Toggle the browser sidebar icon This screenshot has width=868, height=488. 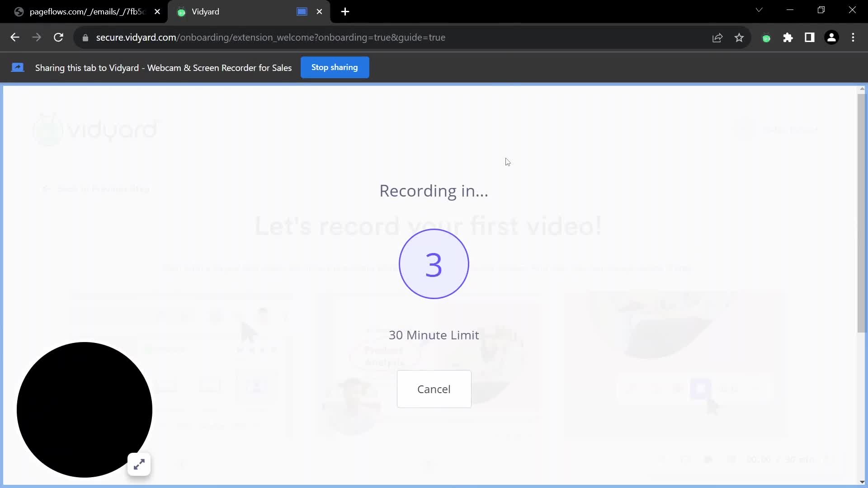810,38
